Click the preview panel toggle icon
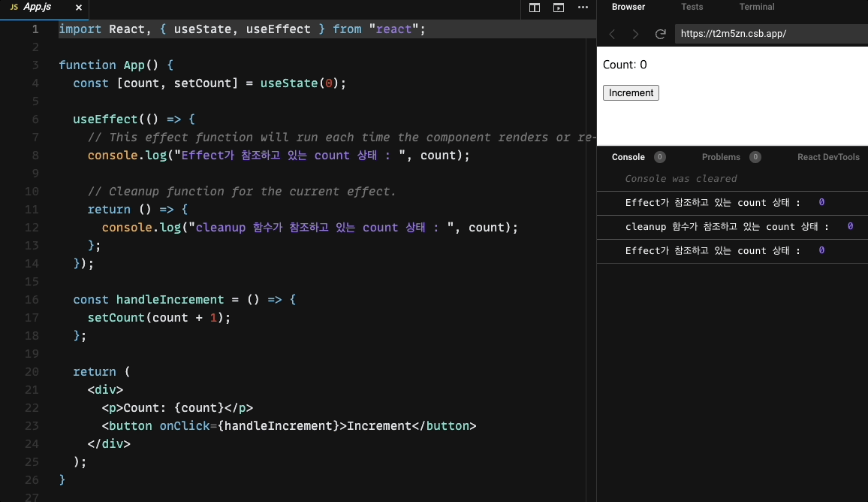 tap(559, 8)
